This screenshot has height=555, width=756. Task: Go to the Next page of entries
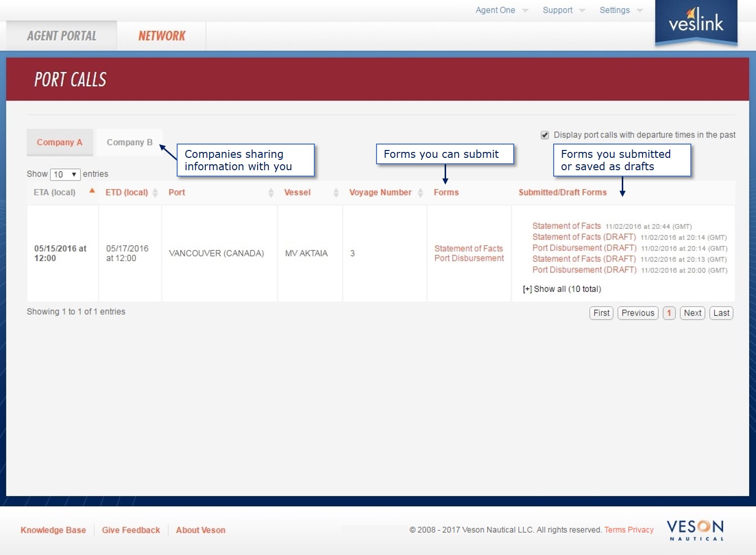(692, 313)
